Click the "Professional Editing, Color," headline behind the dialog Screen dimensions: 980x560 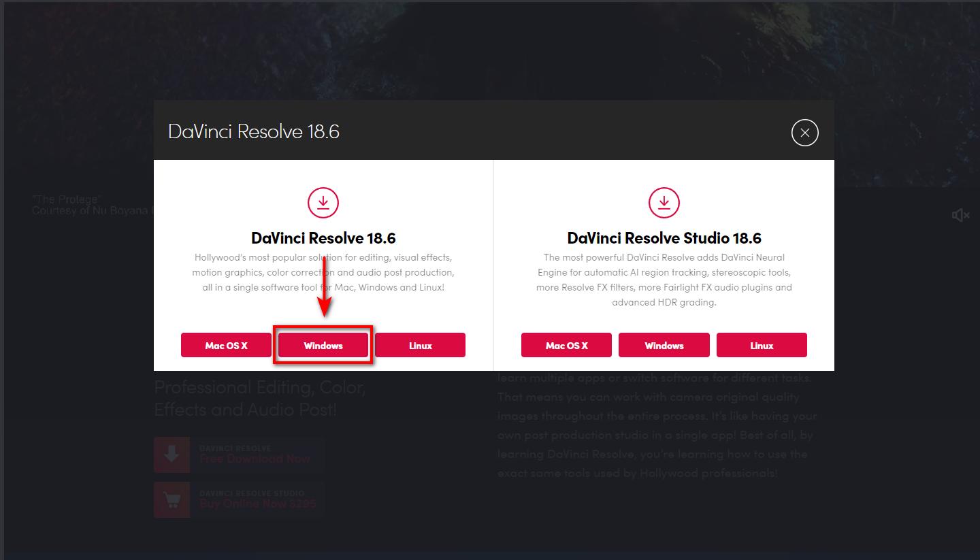[260, 388]
